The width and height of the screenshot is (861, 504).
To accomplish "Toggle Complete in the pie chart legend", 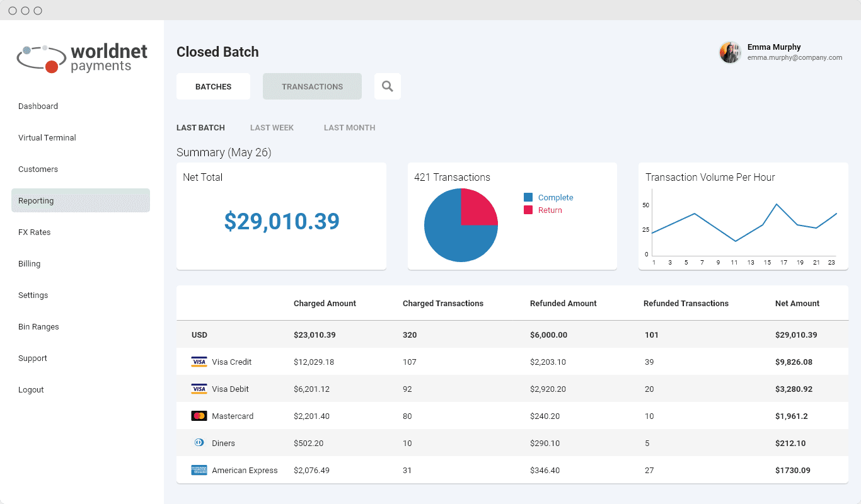I will tap(555, 197).
